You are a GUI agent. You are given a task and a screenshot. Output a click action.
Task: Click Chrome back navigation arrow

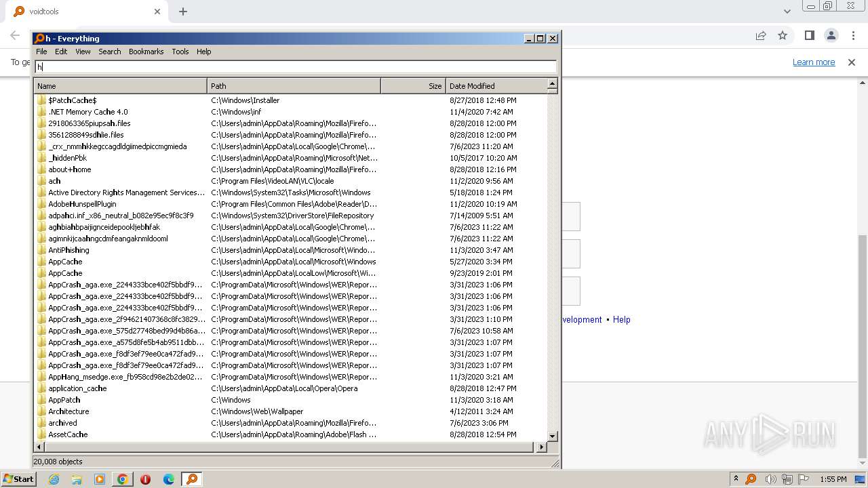15,36
